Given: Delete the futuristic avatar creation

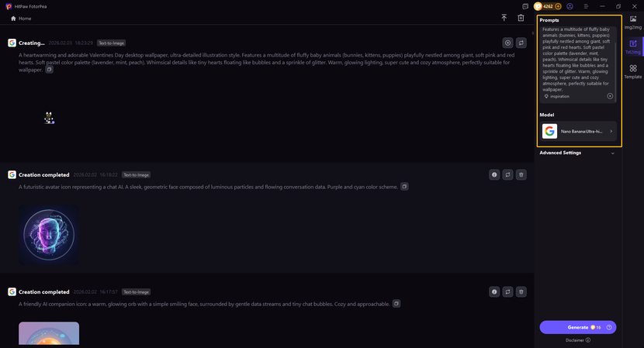Looking at the screenshot, I should [x=521, y=175].
